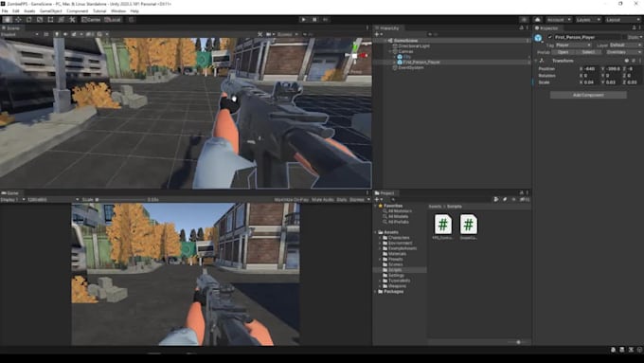The width and height of the screenshot is (644, 363).
Task: Switch to the Game tab
Action: pyautogui.click(x=10, y=192)
